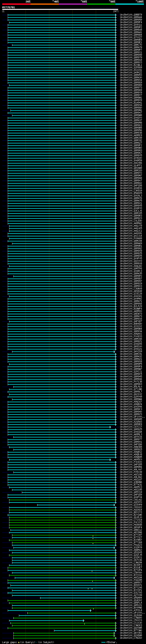
Task: Click the green alignment bar for UniRef100_C6GJ62
Action: pyautogui.click(x=63, y=500)
